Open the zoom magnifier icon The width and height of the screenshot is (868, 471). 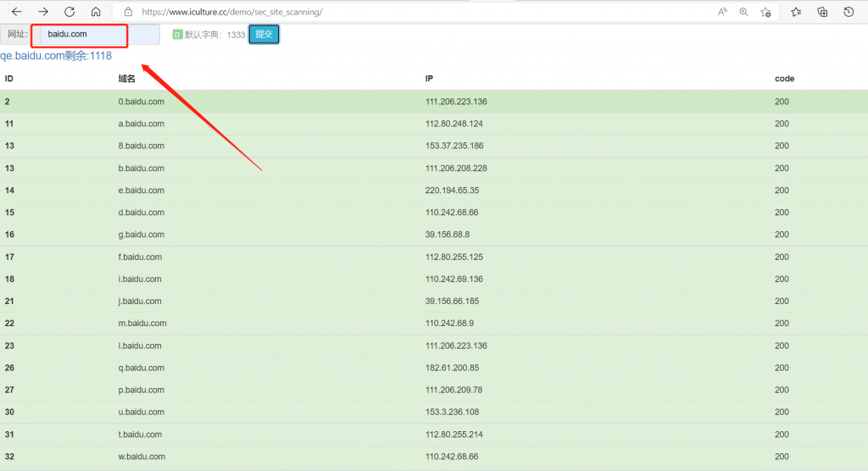click(743, 12)
